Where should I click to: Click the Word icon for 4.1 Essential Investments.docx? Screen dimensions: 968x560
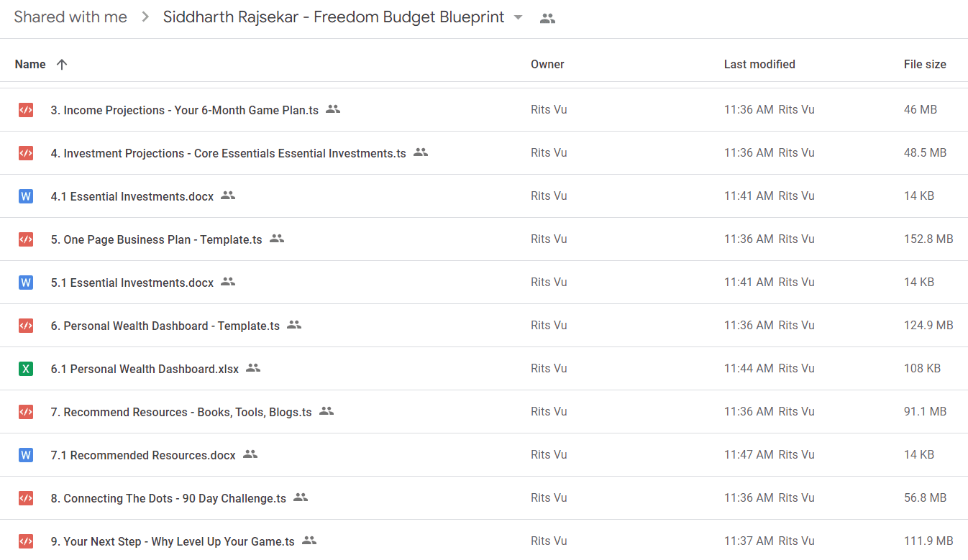[x=26, y=196]
